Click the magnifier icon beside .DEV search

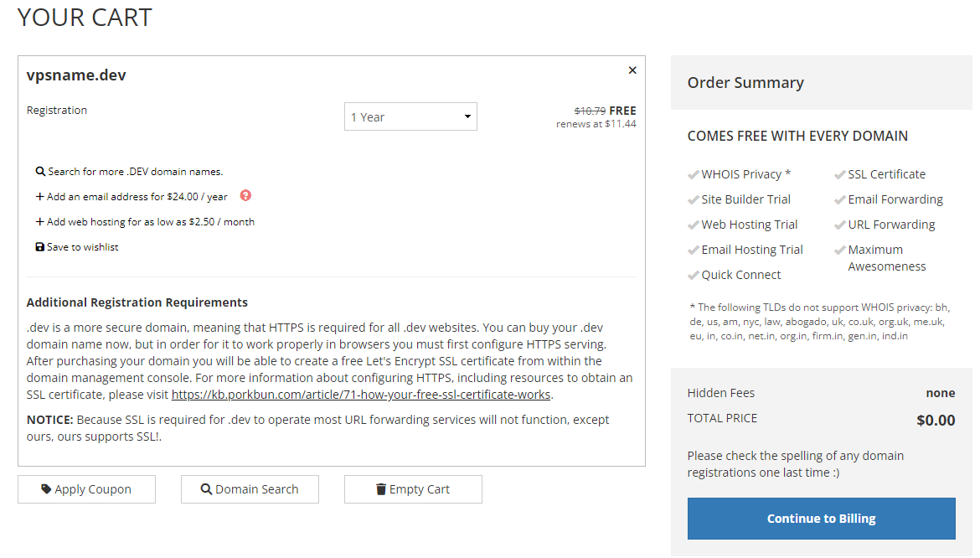pyautogui.click(x=40, y=172)
